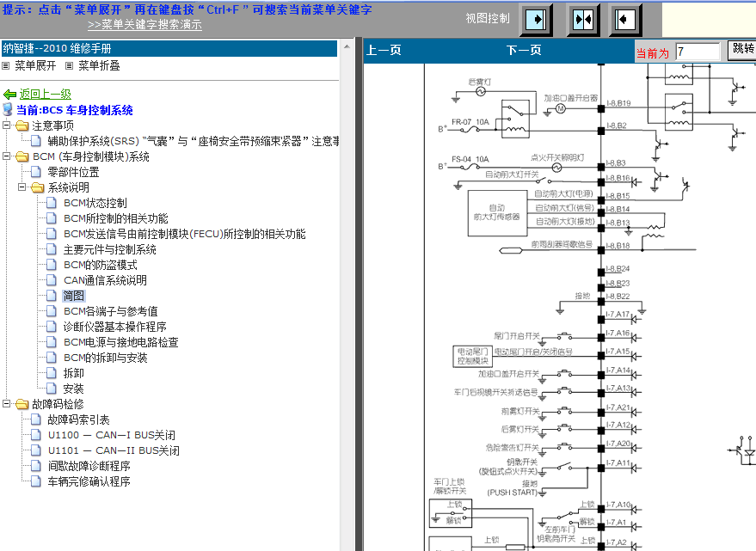
Task: Click the 注意事项 folder icon
Action: (x=22, y=126)
